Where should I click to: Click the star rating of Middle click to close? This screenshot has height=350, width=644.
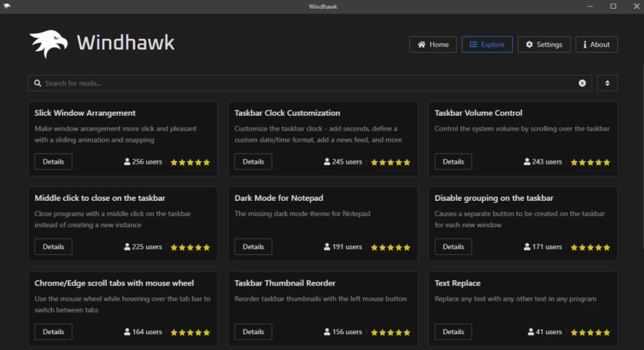click(x=190, y=247)
